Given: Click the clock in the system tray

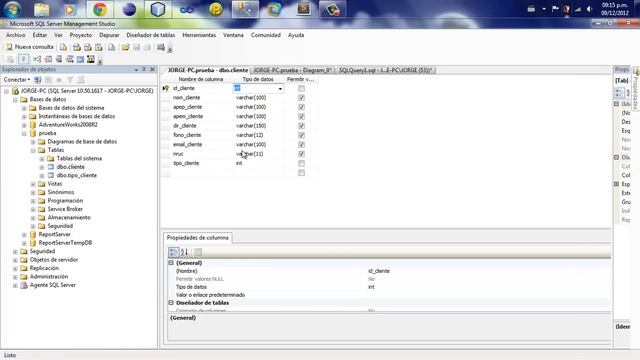Looking at the screenshot, I should 614,9.
